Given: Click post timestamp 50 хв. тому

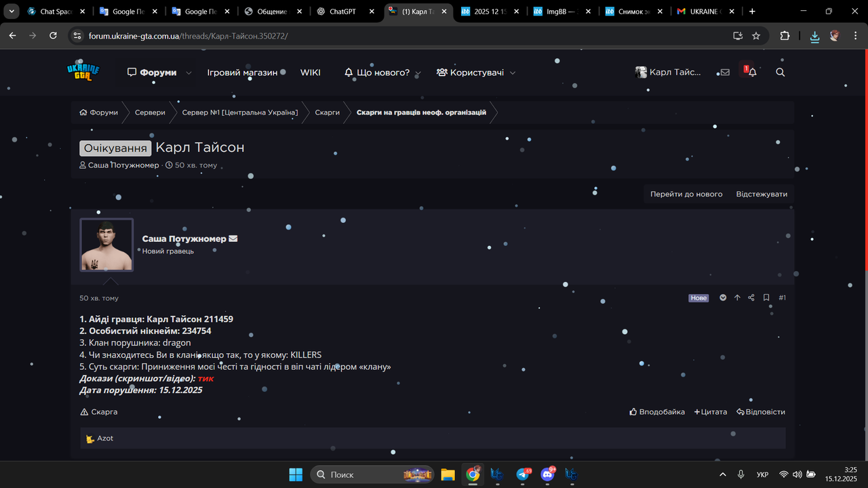Looking at the screenshot, I should (x=99, y=298).
